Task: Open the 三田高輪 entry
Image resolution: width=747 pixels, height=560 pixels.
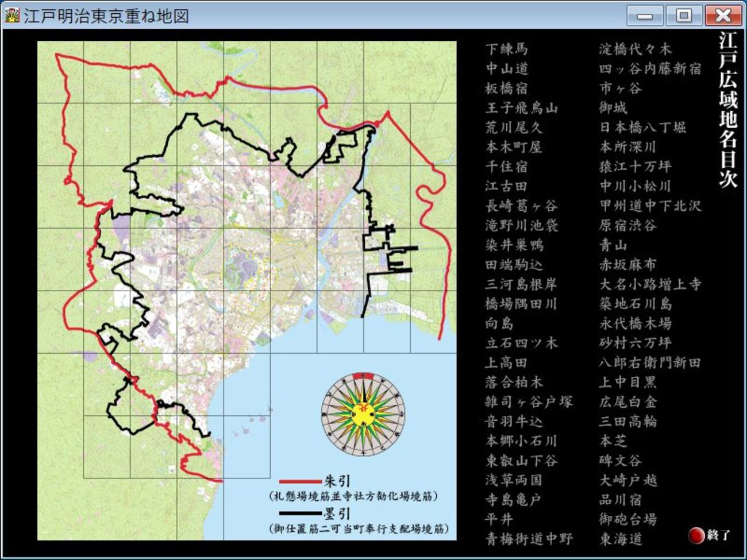Action: tap(628, 421)
